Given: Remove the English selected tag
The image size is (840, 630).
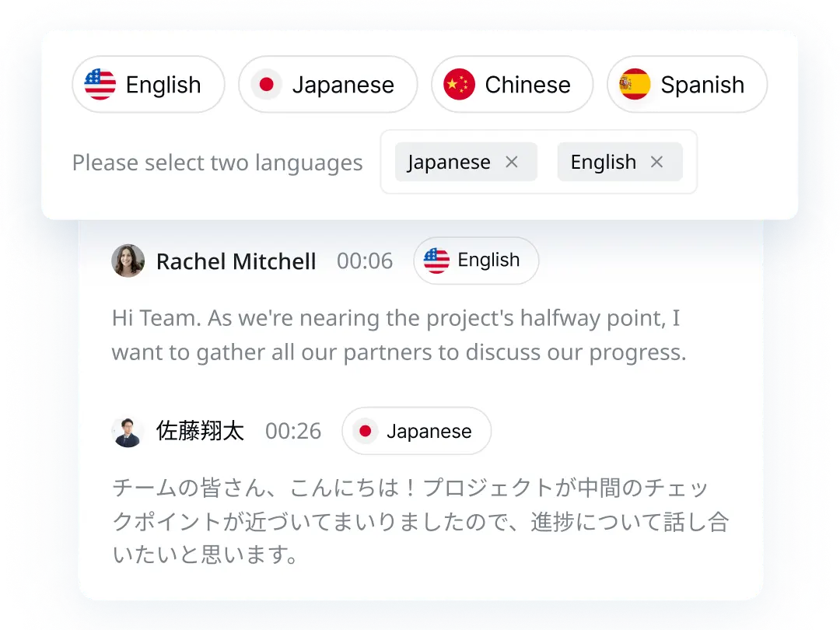Looking at the screenshot, I should [x=656, y=162].
